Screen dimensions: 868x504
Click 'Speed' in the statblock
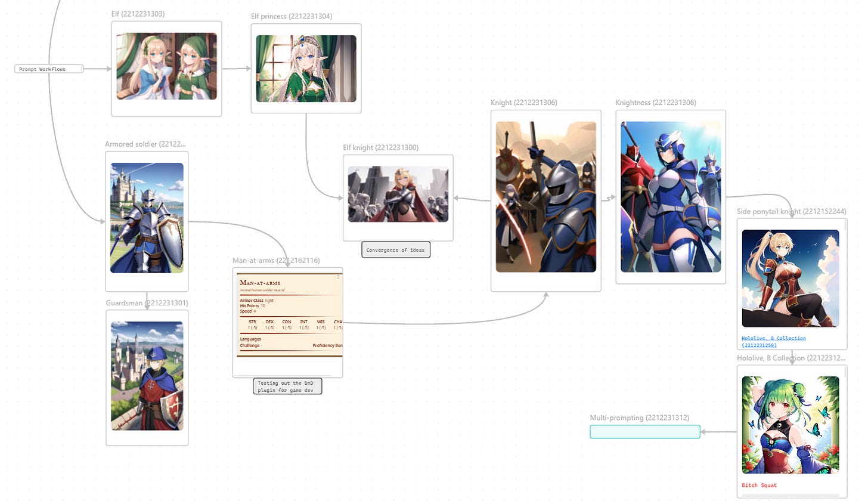[246, 311]
